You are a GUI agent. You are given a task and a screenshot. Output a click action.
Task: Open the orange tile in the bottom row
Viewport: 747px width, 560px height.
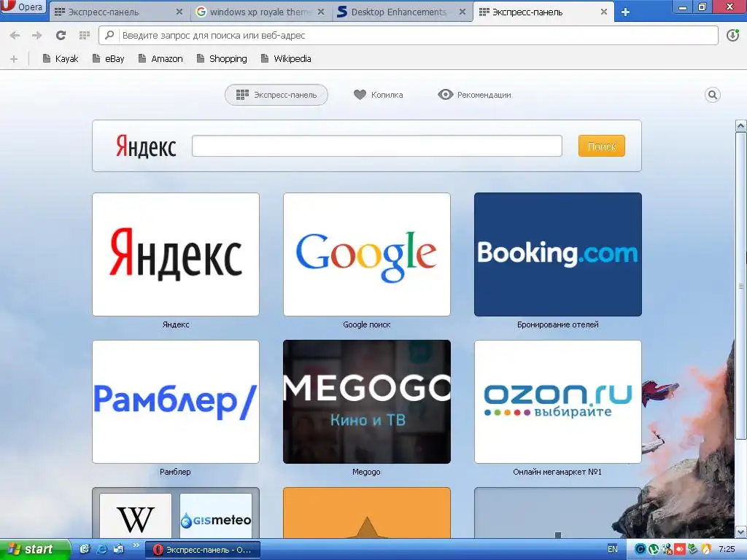(367, 513)
